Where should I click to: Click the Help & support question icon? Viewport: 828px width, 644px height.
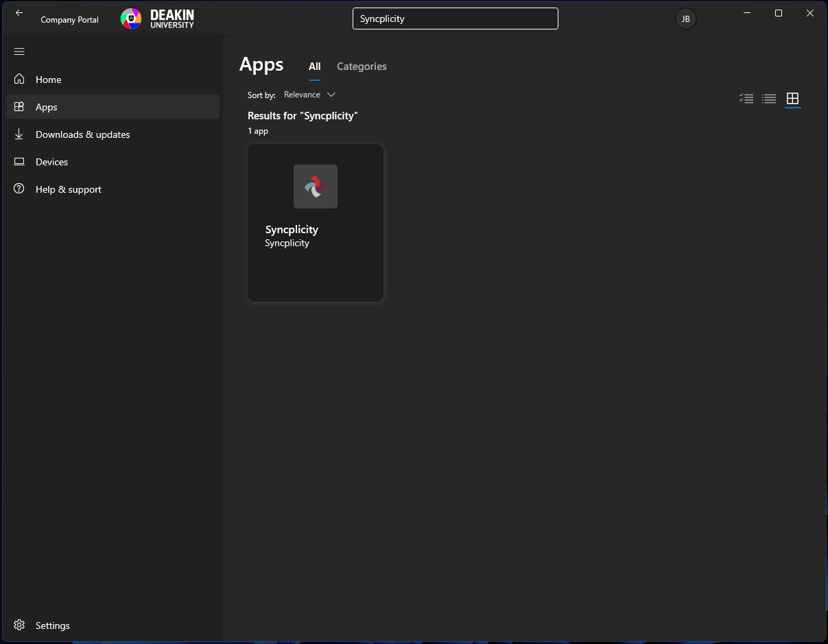click(x=19, y=189)
